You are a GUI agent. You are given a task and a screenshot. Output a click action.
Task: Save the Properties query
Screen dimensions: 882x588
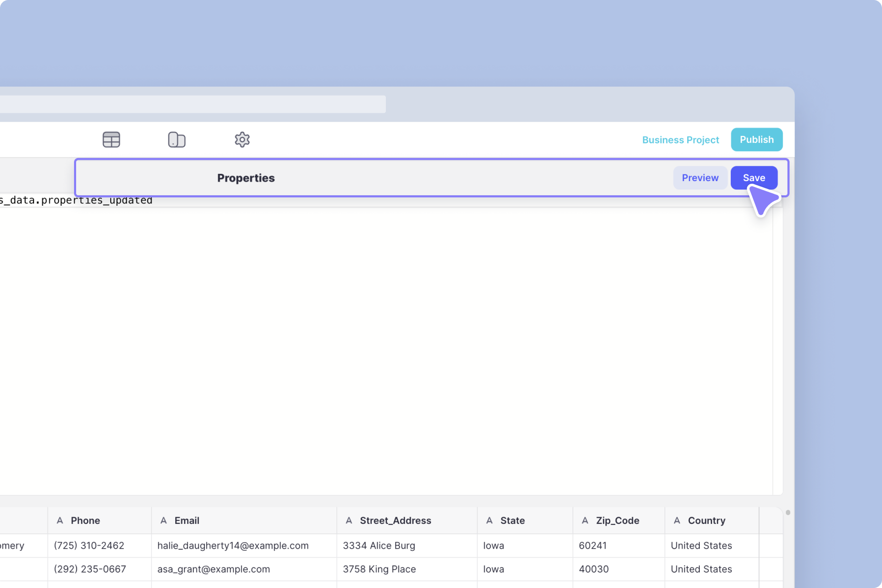pyautogui.click(x=753, y=178)
